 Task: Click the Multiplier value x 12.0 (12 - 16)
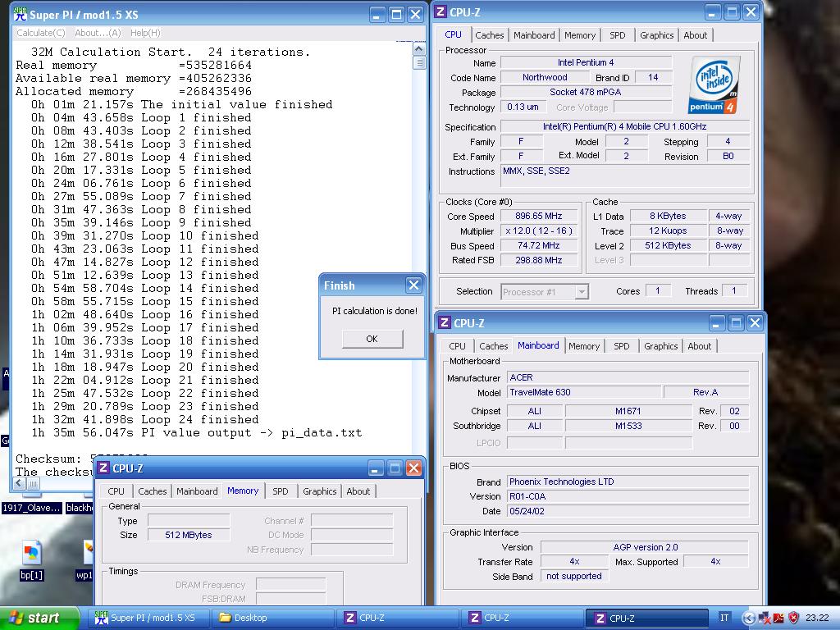click(x=538, y=231)
